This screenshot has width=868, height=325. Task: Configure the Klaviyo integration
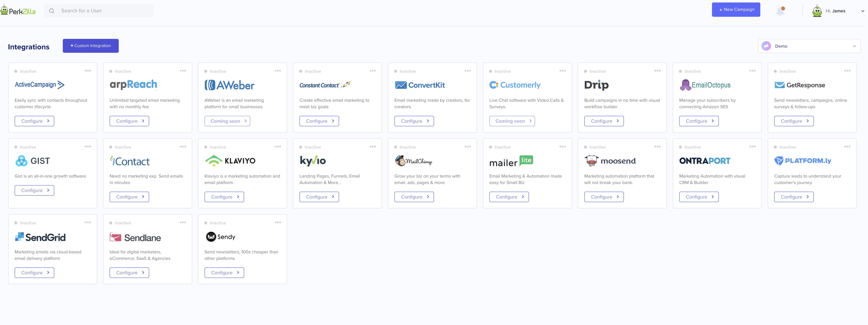[x=224, y=197]
